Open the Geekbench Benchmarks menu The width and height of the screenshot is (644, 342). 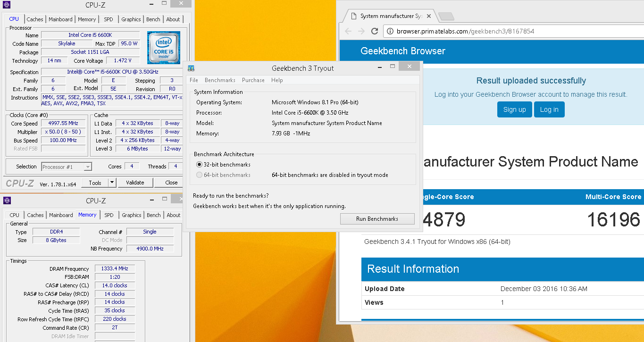(x=220, y=80)
